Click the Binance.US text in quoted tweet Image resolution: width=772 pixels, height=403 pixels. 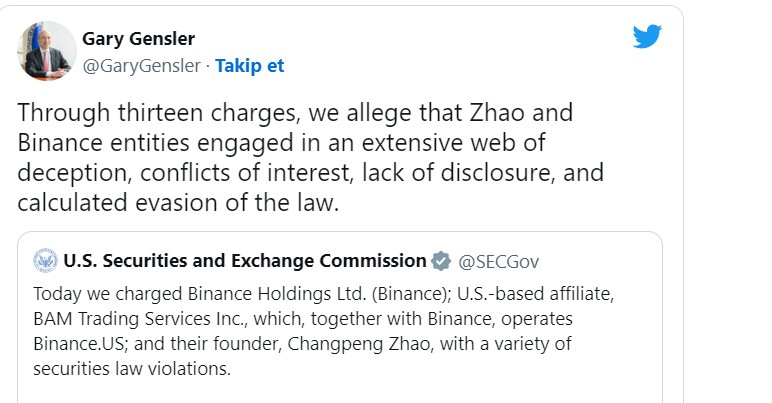pos(75,343)
